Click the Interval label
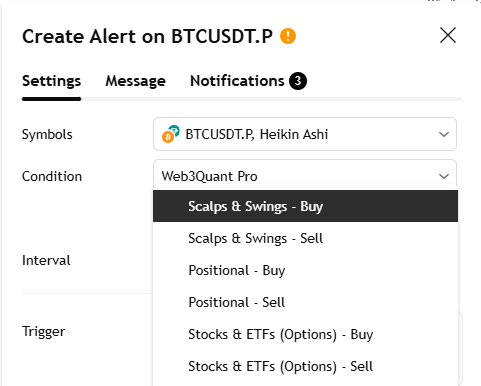This screenshot has width=481, height=386. click(x=46, y=260)
